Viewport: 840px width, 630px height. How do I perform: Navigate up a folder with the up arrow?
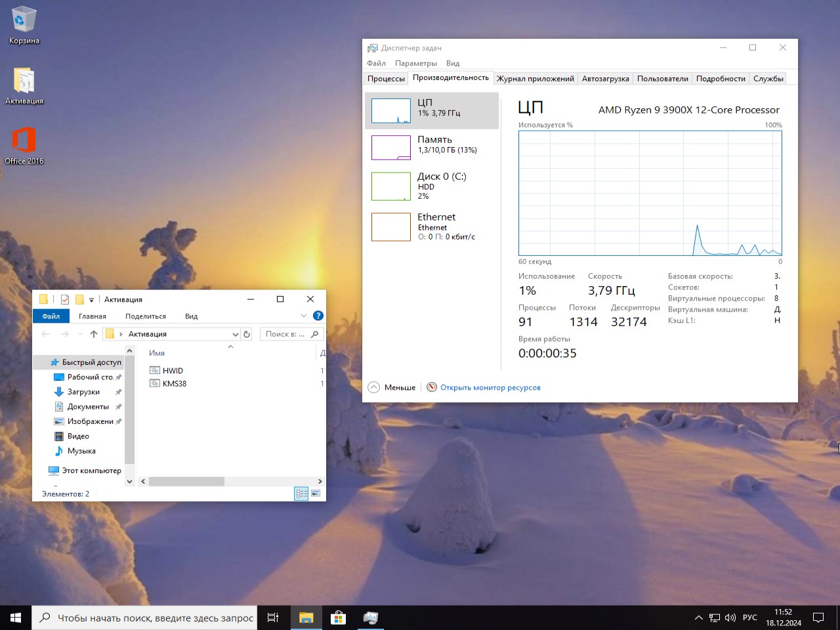[93, 333]
